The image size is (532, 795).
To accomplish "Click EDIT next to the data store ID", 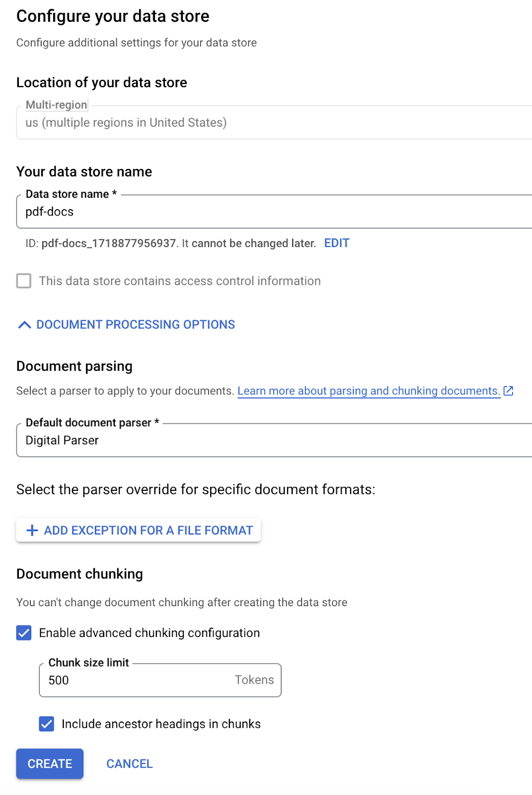I will point(337,243).
